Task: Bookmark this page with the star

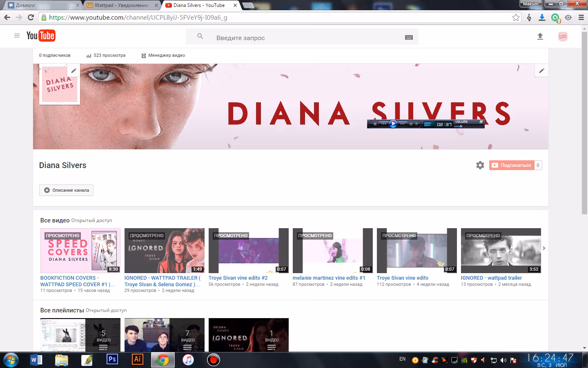Action: click(x=516, y=18)
